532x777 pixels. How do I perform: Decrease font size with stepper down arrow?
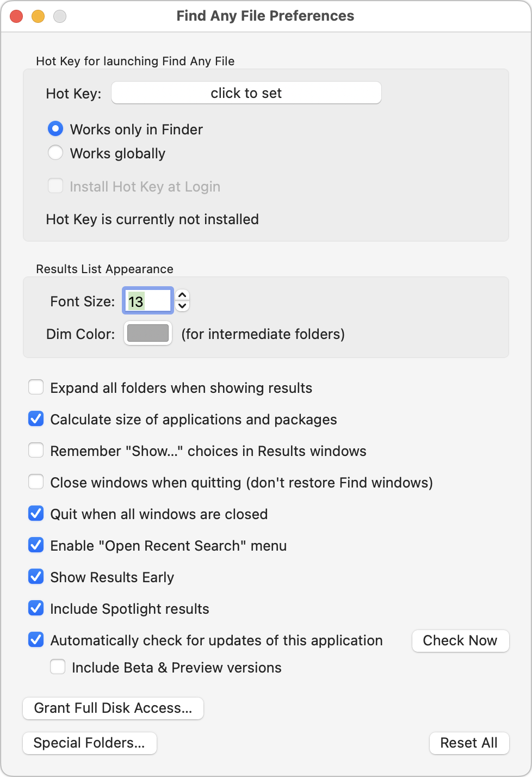pos(183,306)
